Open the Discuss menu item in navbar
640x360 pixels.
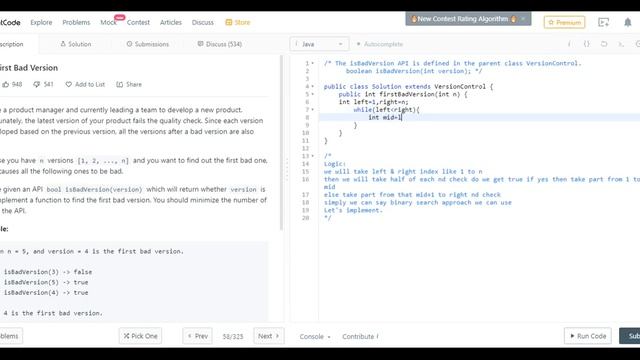pos(203,22)
